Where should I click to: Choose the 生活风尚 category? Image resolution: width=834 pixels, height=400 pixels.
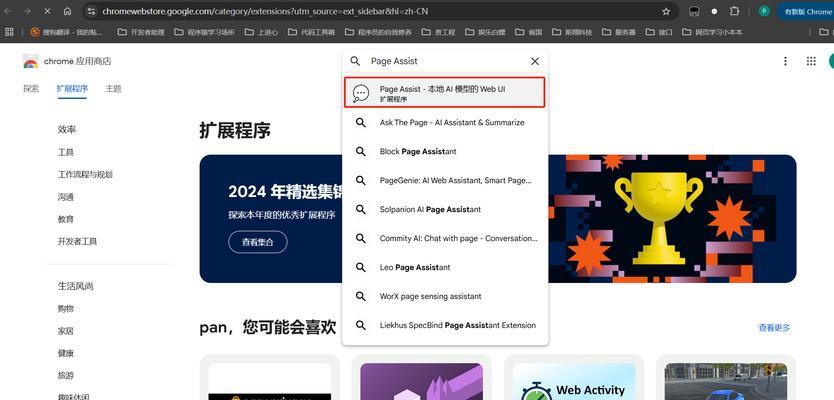pos(76,286)
